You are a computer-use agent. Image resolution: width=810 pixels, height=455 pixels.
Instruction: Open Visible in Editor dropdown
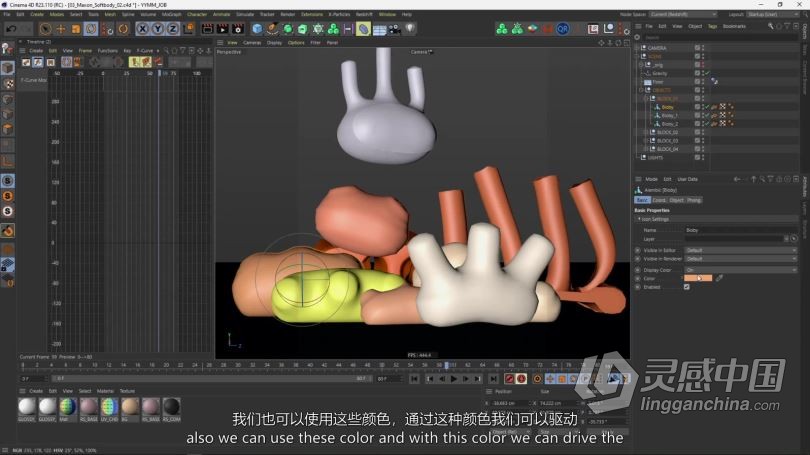(741, 250)
